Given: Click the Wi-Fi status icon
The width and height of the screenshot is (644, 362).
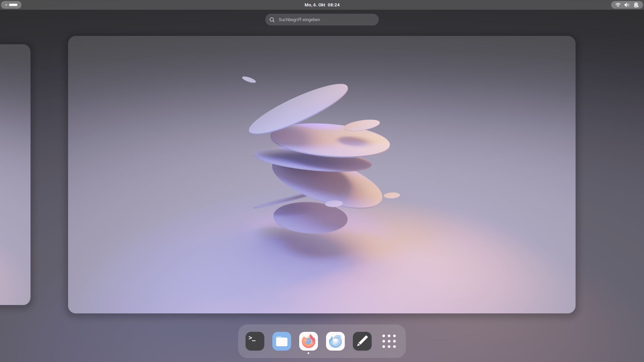Looking at the screenshot, I should (618, 5).
